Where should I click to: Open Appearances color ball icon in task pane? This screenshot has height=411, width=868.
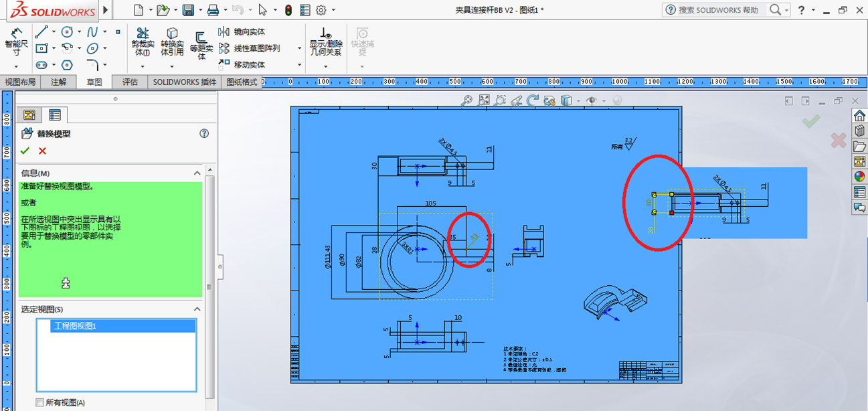pyautogui.click(x=859, y=177)
